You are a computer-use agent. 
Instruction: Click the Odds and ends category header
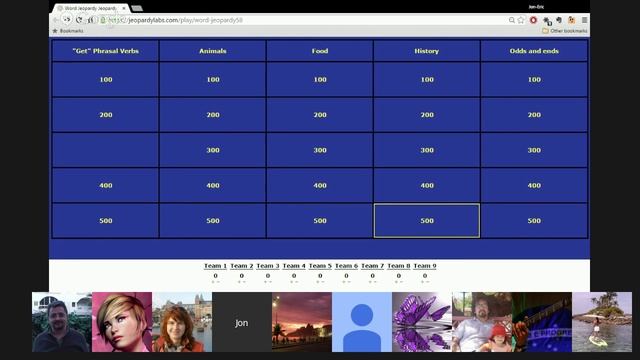point(534,51)
